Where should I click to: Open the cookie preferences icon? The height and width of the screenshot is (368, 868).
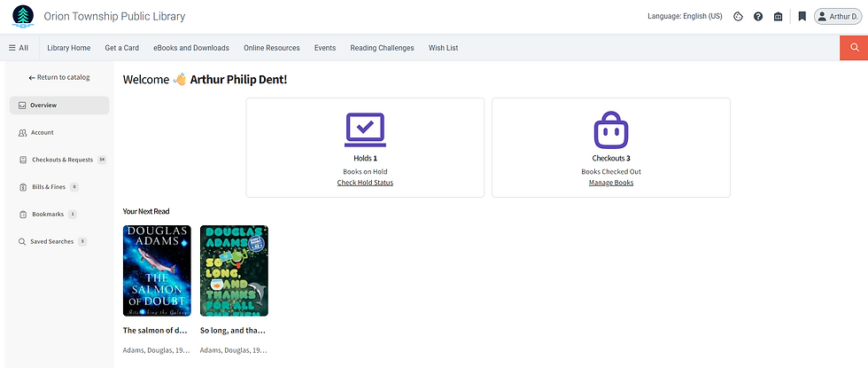(738, 17)
